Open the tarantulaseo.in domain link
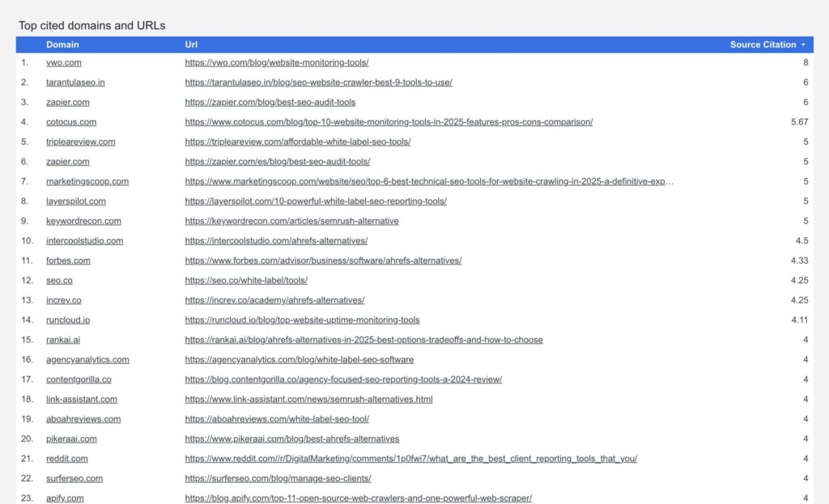This screenshot has width=829, height=504. click(x=75, y=82)
